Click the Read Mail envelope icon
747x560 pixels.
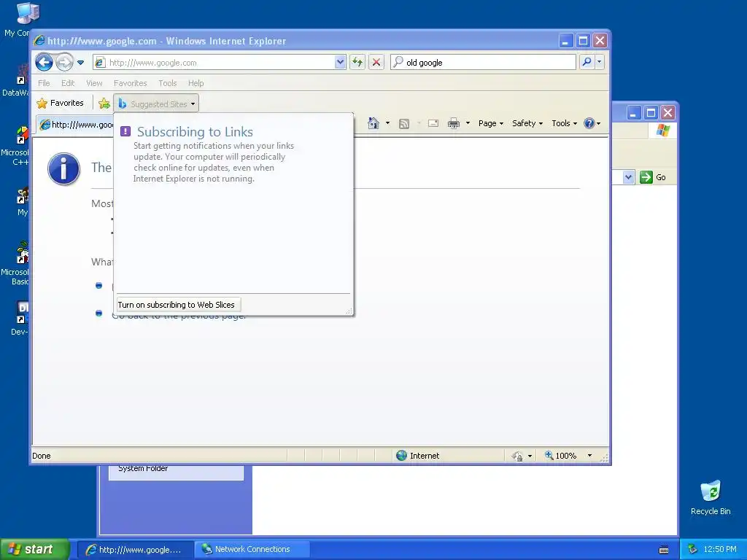tap(433, 123)
